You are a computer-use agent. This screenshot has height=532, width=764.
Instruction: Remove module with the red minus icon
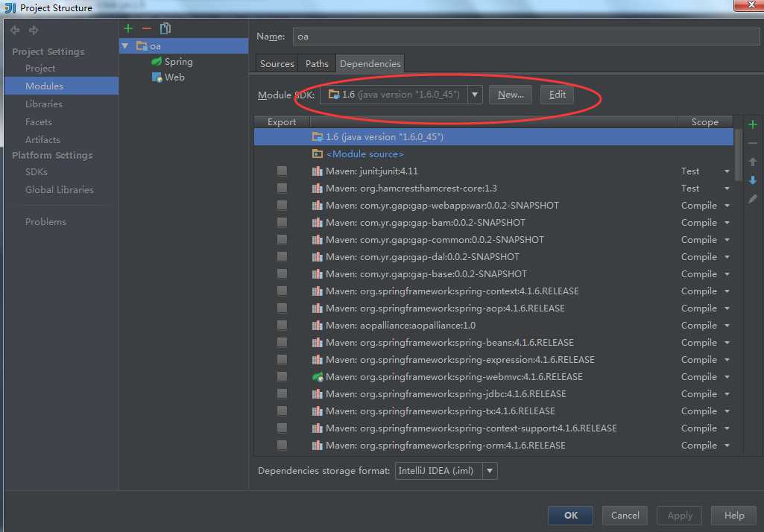[146, 29]
